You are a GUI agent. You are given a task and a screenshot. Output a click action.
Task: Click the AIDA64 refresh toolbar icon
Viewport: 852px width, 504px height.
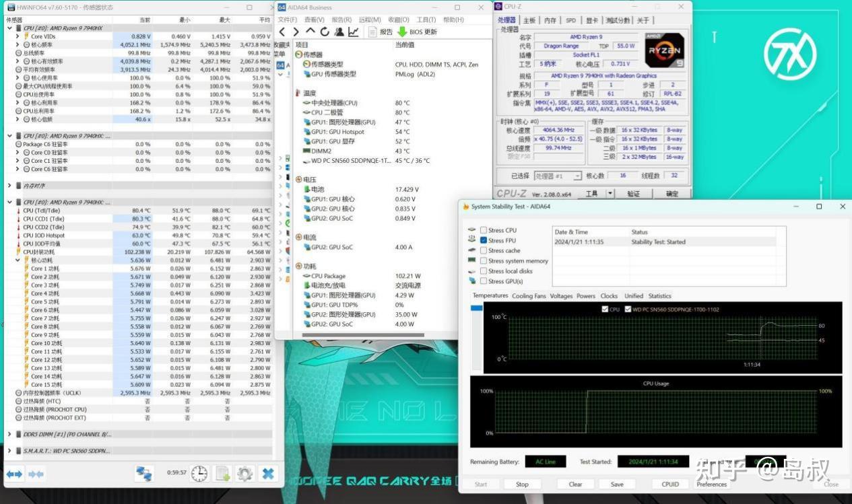tap(325, 32)
